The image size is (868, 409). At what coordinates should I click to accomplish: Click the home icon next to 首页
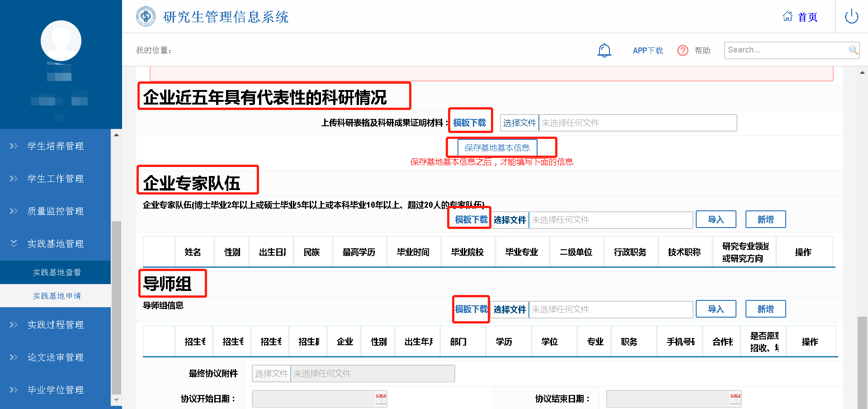coord(788,17)
